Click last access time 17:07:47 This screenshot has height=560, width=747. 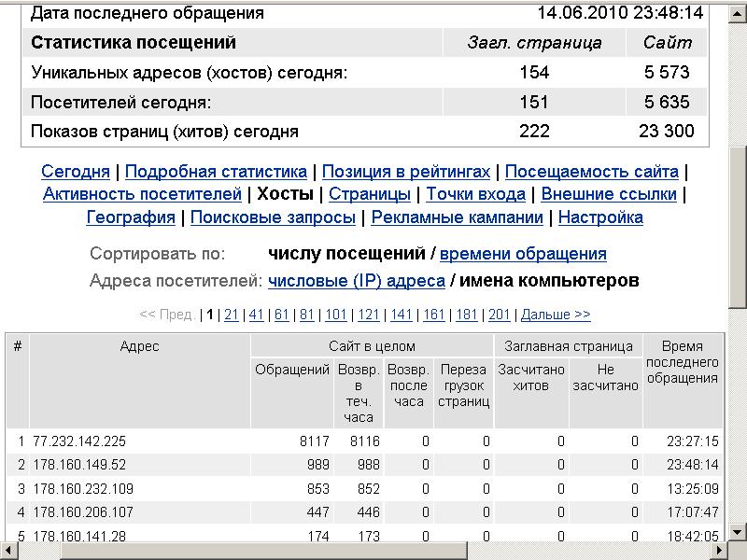click(692, 512)
